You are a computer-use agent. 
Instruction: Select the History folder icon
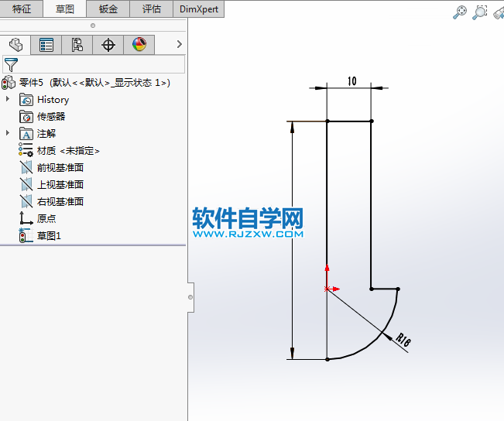(x=26, y=100)
